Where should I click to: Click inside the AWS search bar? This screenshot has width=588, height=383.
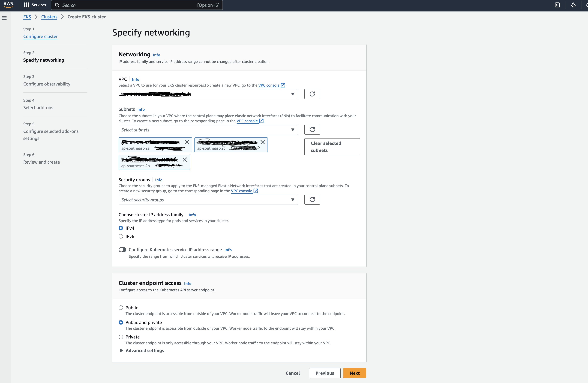[137, 5]
